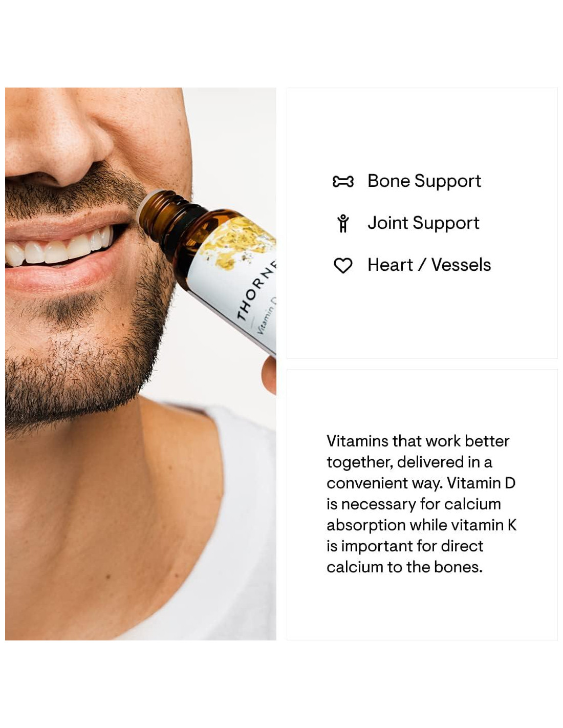Select the Joint Support label
This screenshot has height=728, width=563.
point(423,223)
